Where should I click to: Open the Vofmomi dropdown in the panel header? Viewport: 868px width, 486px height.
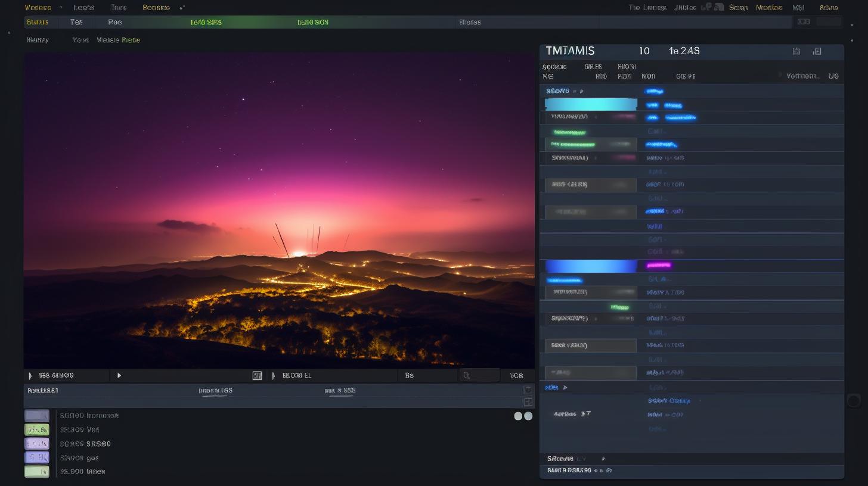coord(802,76)
